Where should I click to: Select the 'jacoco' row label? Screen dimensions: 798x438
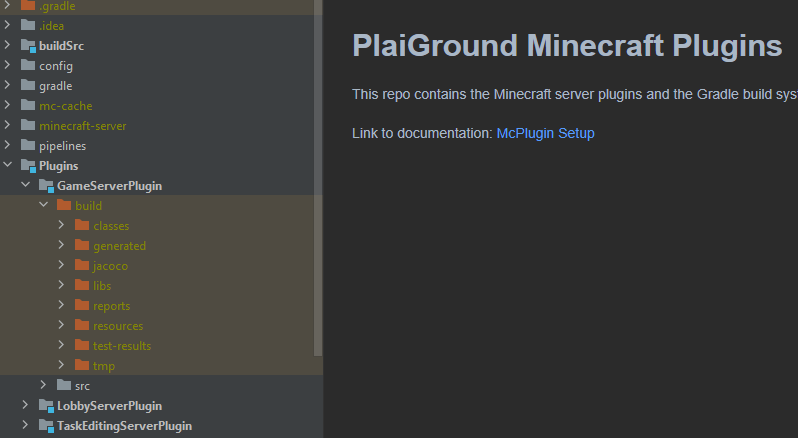pyautogui.click(x=110, y=266)
